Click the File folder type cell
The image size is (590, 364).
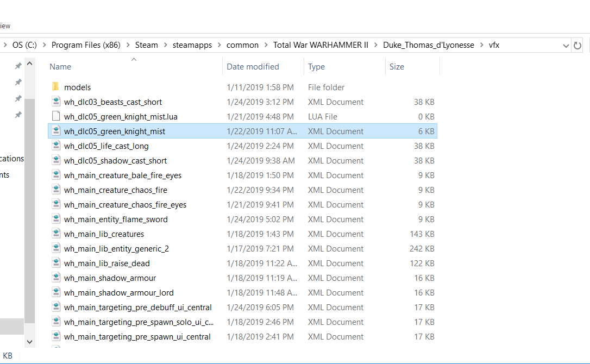point(326,87)
